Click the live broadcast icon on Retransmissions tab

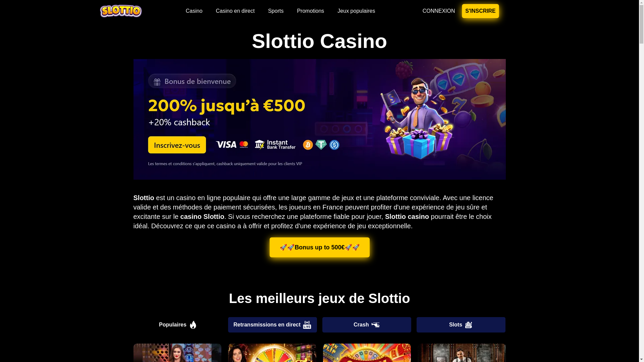pyautogui.click(x=307, y=325)
